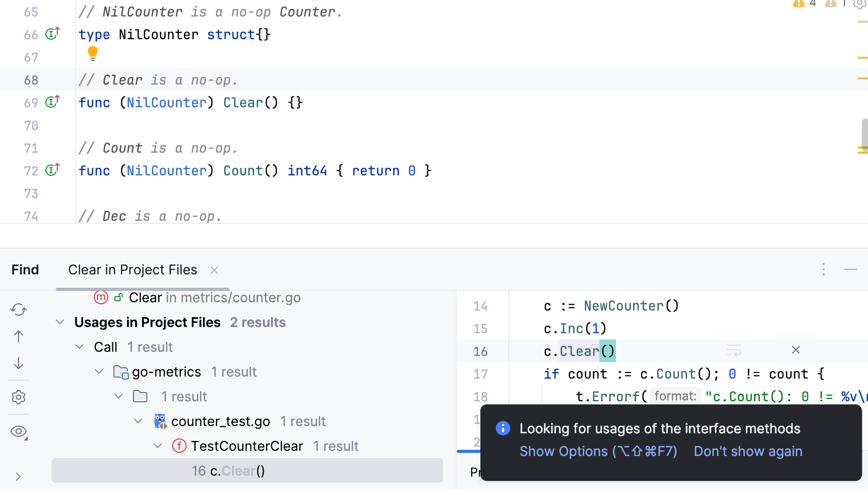Screen dimensions: 868x489
Task: Click the editor vertical scrollbar thumb
Action: tap(864, 134)
